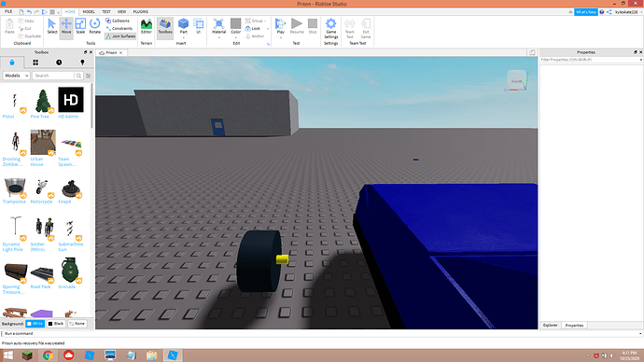Open Chrome from the taskbar
The image size is (644, 362).
tap(48, 355)
